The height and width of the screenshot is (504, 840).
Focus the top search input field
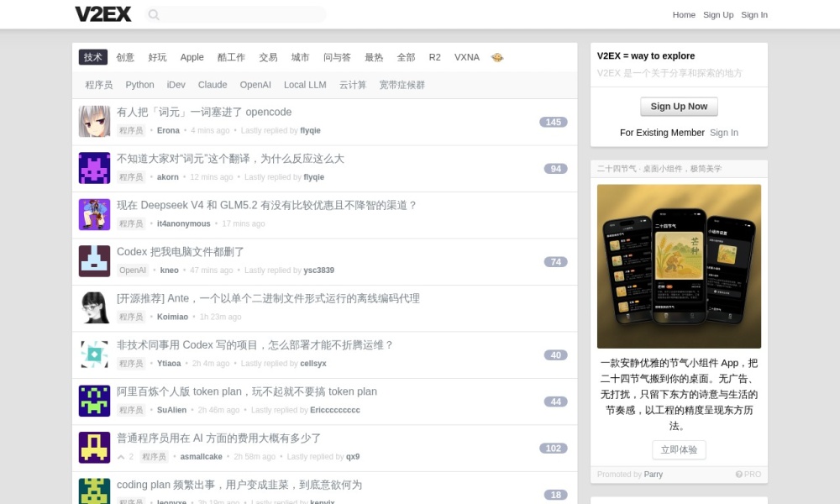click(x=236, y=14)
